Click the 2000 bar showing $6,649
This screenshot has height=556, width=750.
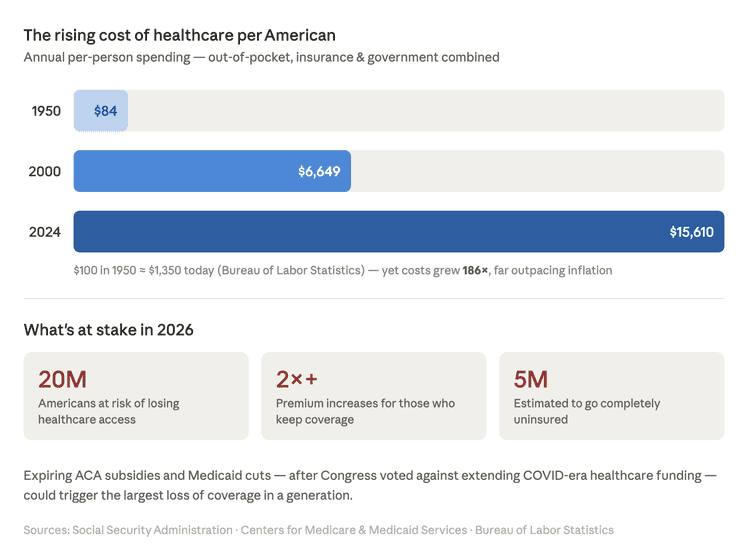[212, 171]
